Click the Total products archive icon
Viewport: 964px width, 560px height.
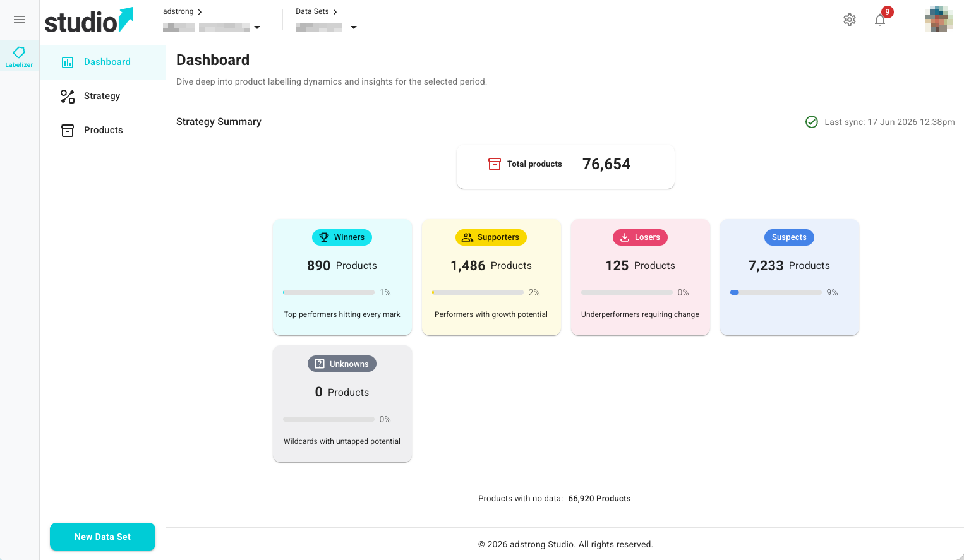pyautogui.click(x=495, y=164)
